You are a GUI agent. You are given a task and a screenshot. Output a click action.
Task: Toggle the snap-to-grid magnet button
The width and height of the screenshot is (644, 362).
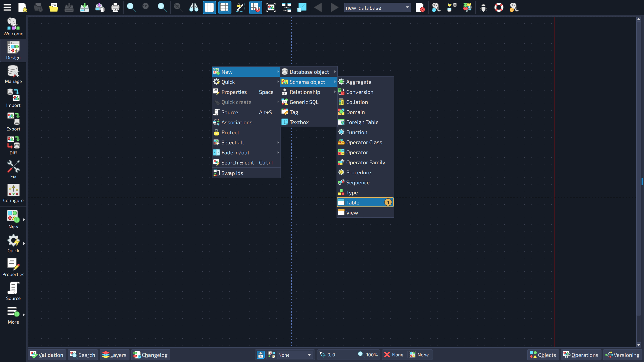coord(256,8)
